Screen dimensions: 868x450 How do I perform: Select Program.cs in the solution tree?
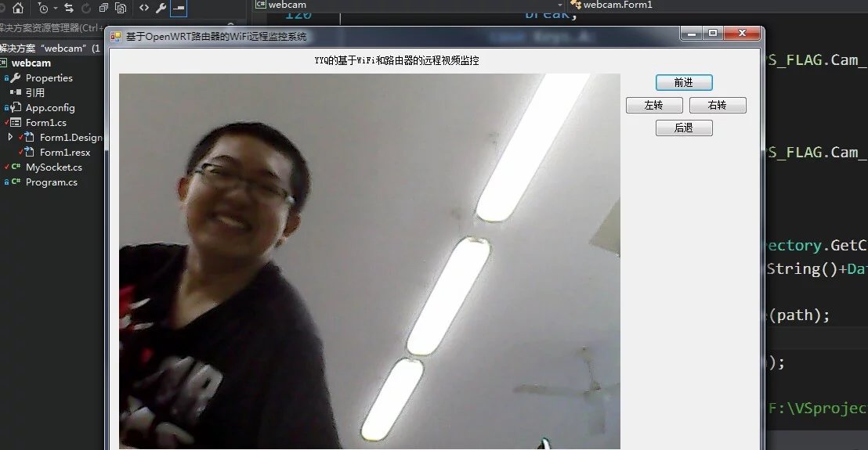coord(51,182)
